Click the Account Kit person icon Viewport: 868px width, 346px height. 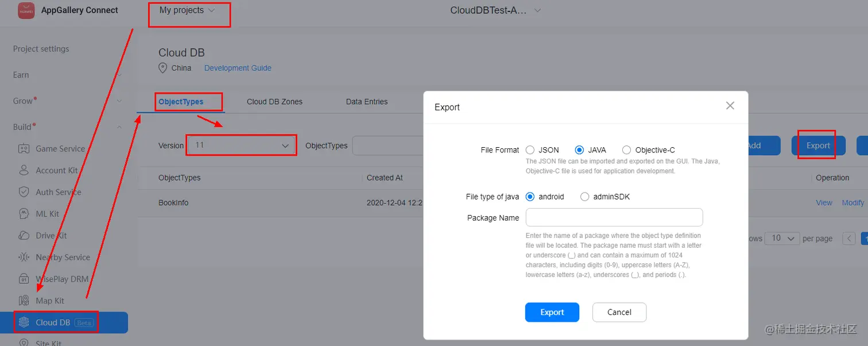24,170
